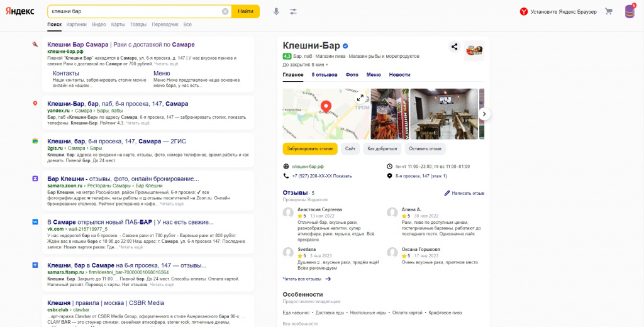This screenshot has height=327, width=644.
Task: Open the Все services tab
Action: click(187, 25)
